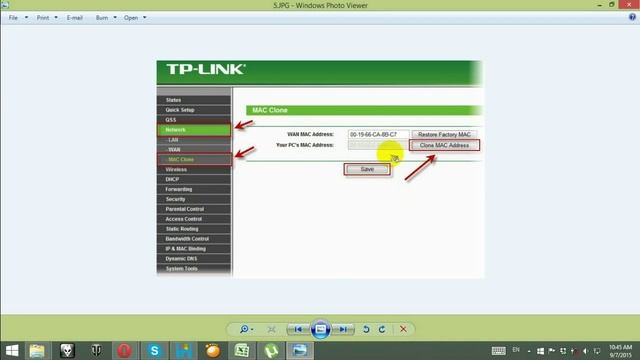Click Dynamic DNS in the sidebar

click(x=194, y=258)
